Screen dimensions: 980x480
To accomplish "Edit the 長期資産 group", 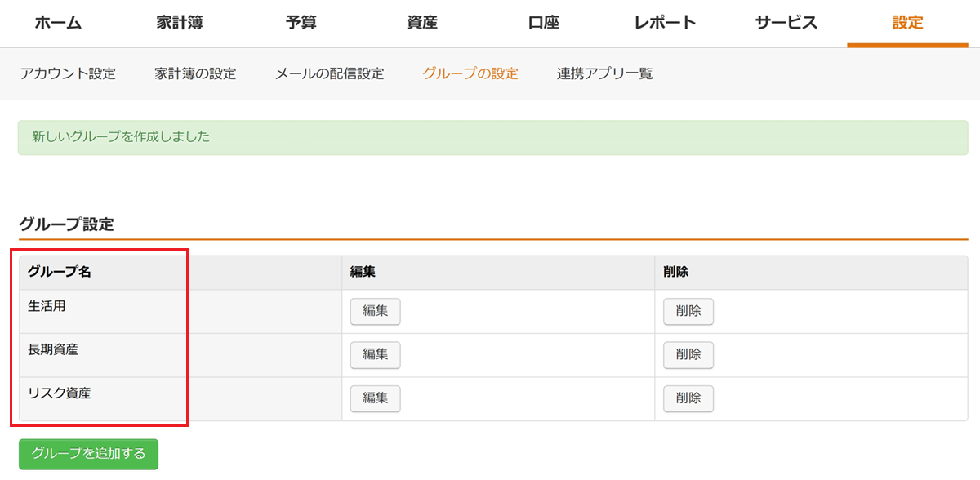I will (375, 354).
